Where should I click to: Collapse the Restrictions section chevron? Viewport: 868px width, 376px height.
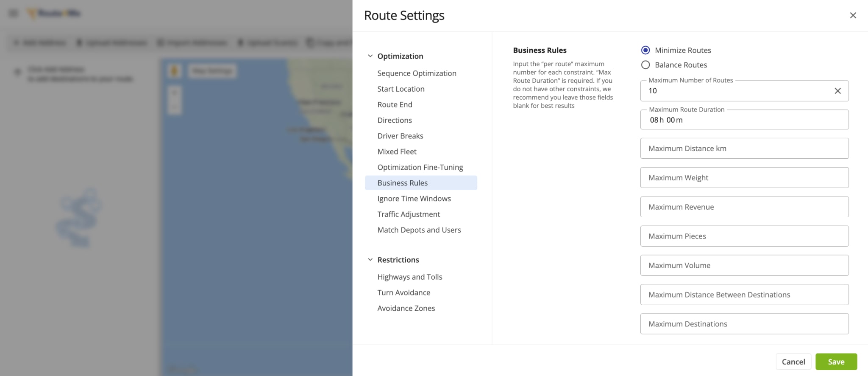point(370,260)
